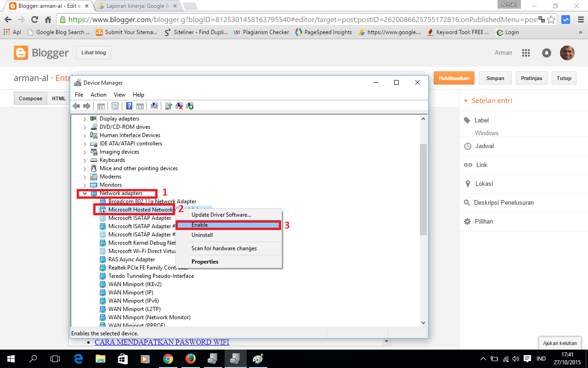Open CARA MENDAPATKAN PASWORD WIFI link

[x=162, y=342]
